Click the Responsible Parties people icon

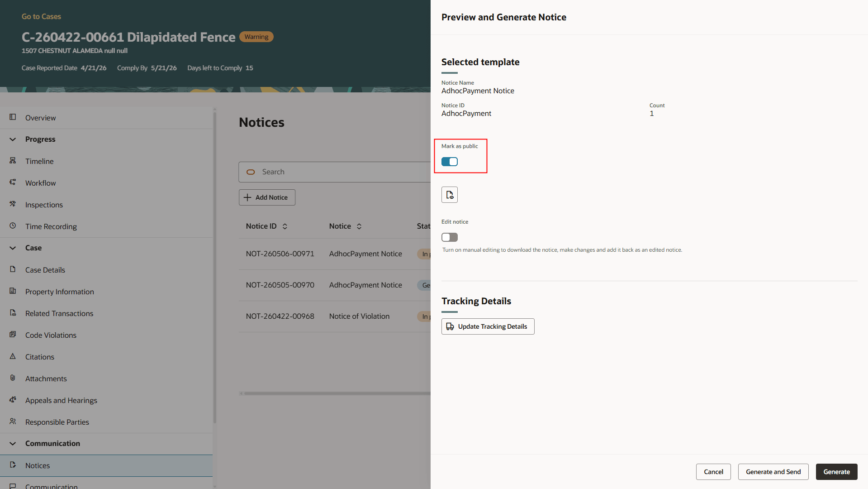click(x=13, y=422)
